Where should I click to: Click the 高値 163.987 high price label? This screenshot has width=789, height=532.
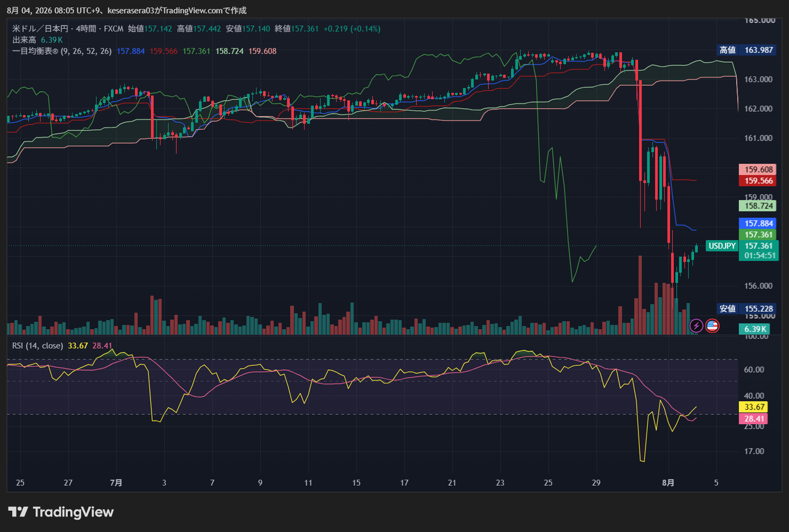coord(746,50)
